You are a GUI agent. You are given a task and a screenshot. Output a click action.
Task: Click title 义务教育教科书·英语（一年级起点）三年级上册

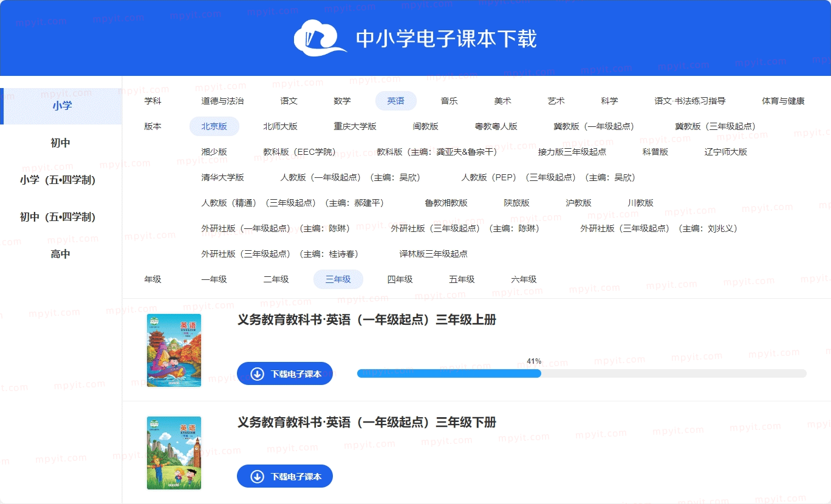click(367, 320)
